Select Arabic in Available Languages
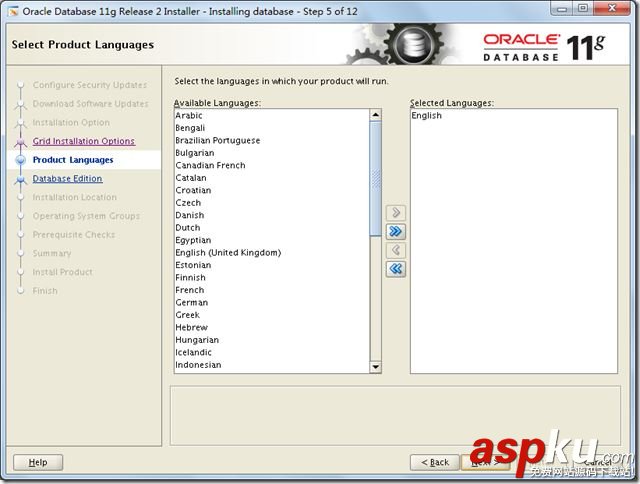The height and width of the screenshot is (484, 640). 190,116
